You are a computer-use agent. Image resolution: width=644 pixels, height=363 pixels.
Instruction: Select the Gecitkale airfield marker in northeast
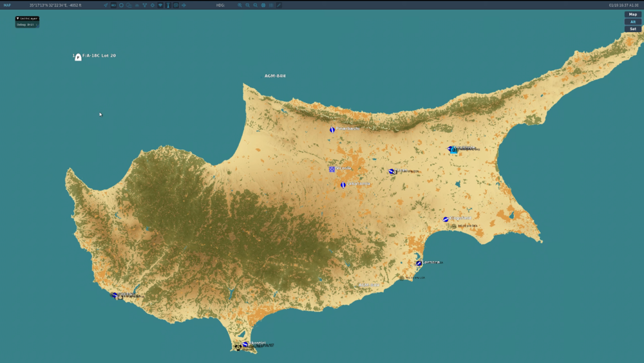click(x=450, y=149)
